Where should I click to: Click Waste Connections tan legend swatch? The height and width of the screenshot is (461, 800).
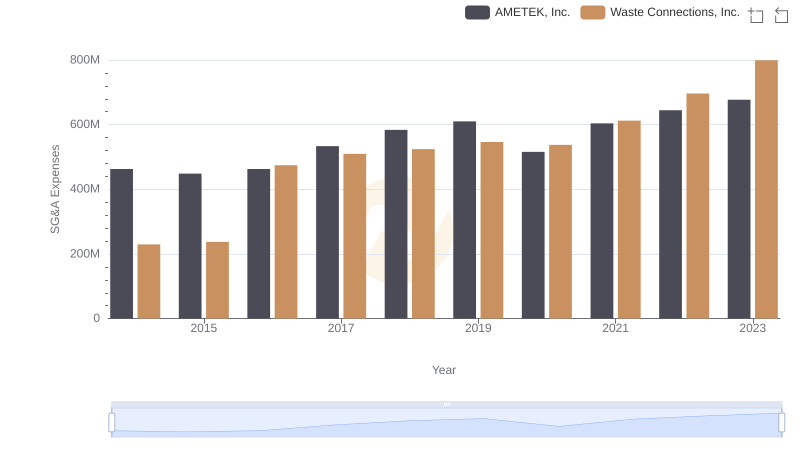coord(592,12)
